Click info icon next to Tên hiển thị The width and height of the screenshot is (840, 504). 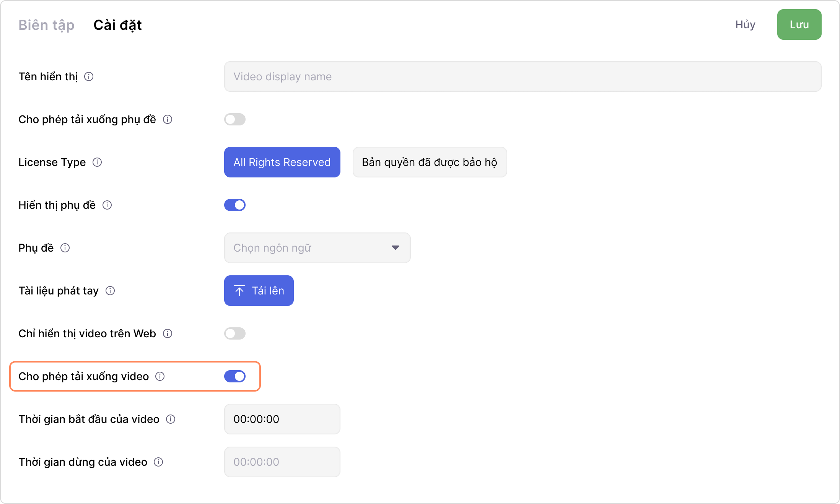click(89, 76)
